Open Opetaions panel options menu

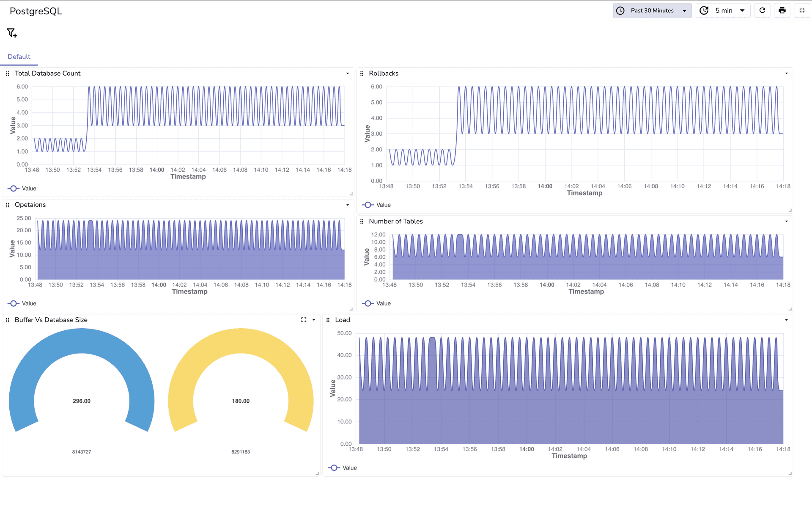click(x=348, y=205)
